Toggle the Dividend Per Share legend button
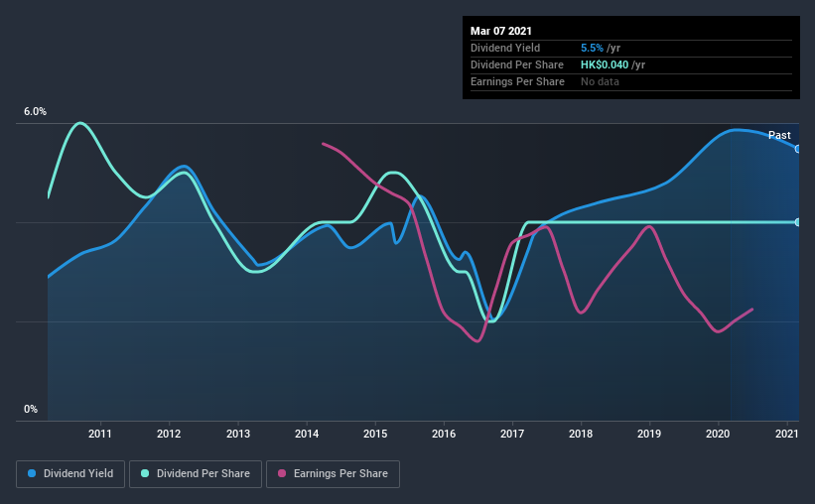 tap(196, 474)
